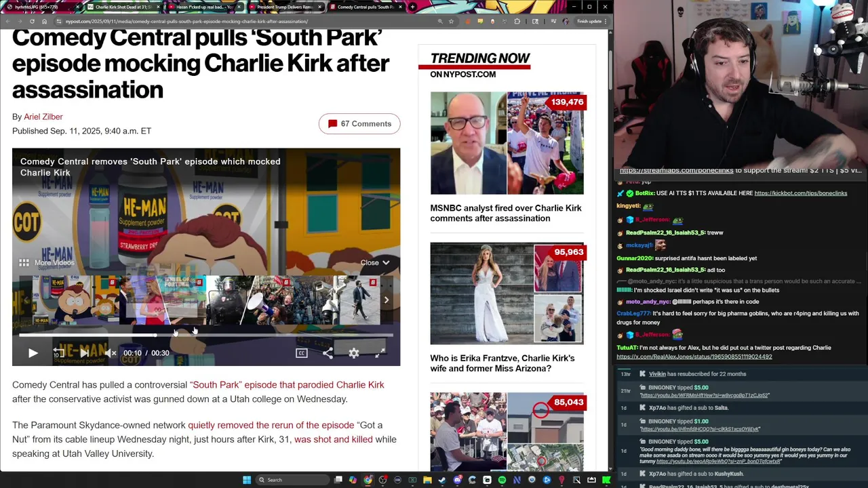This screenshot has height=488, width=868.
Task: Open the trending thumbnail with 85,043 views
Action: [507, 431]
